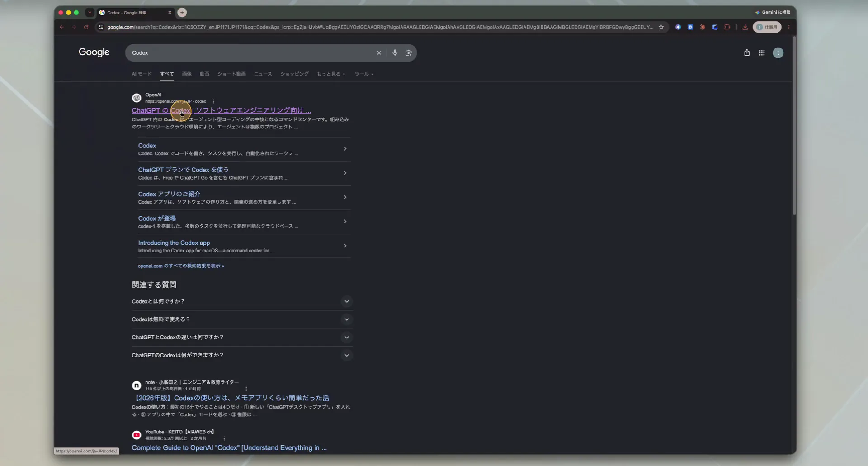Viewport: 868px width, 466px height.
Task: Click the 仕事用 profile button
Action: point(767,27)
